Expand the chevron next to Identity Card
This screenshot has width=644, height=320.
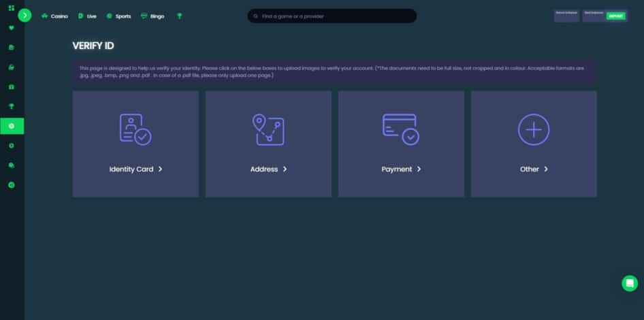click(160, 170)
